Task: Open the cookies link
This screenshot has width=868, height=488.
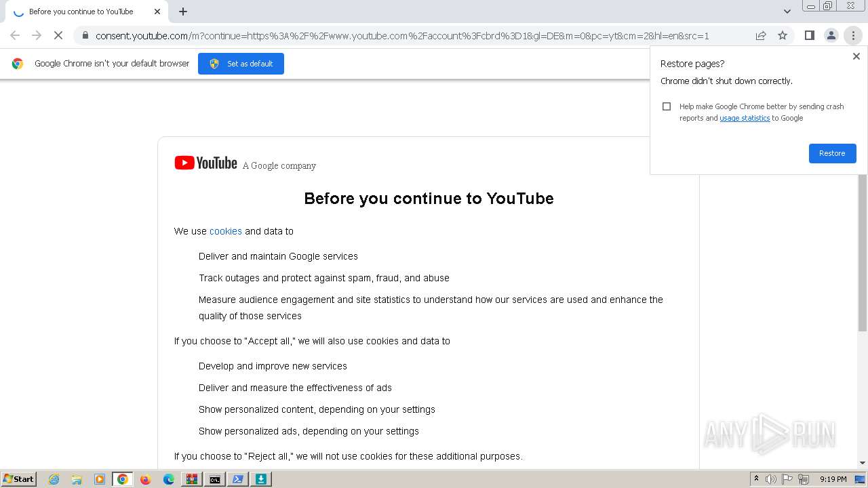Action: point(226,231)
